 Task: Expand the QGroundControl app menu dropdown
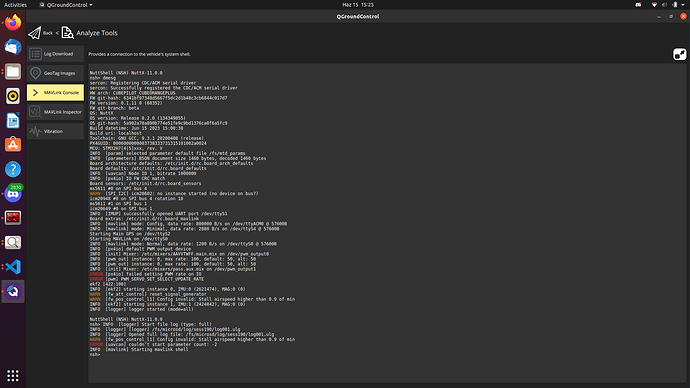(x=66, y=5)
